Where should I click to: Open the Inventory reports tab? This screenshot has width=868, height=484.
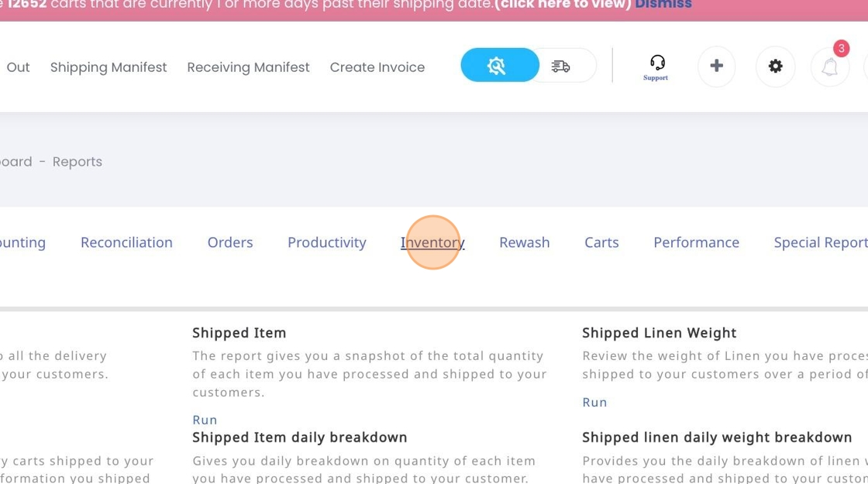pyautogui.click(x=432, y=242)
